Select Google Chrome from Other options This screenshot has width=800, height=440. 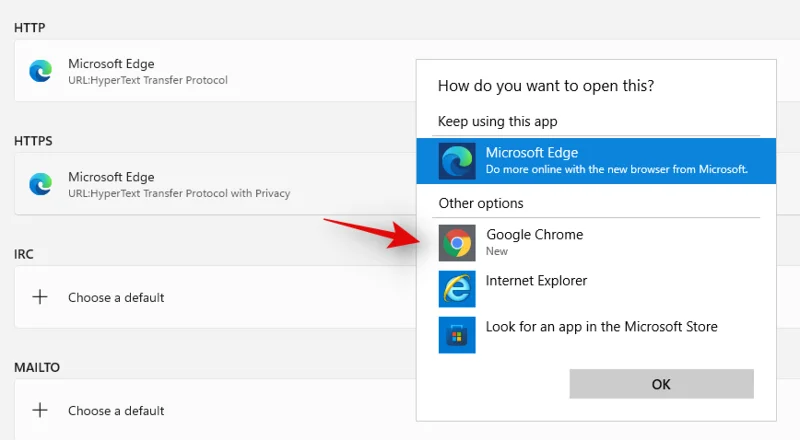click(x=596, y=243)
